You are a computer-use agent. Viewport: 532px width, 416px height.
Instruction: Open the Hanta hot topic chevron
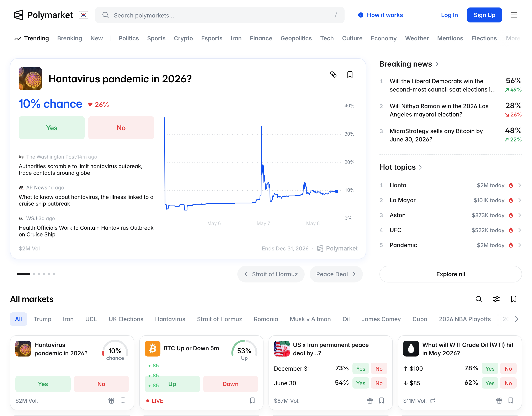pyautogui.click(x=520, y=185)
